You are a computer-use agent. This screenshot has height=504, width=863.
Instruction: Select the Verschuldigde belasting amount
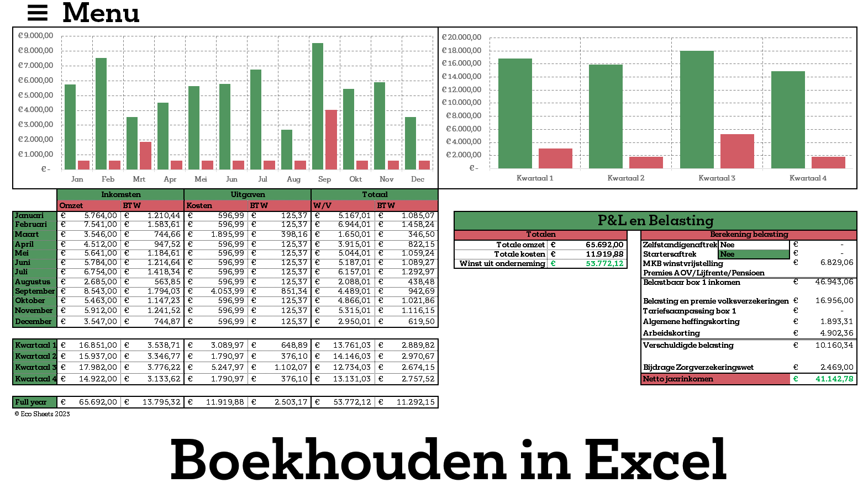coord(823,346)
